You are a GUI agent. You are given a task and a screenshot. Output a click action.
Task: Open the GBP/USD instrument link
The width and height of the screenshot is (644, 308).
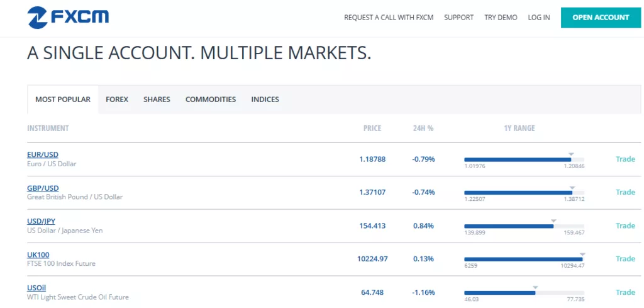click(43, 188)
